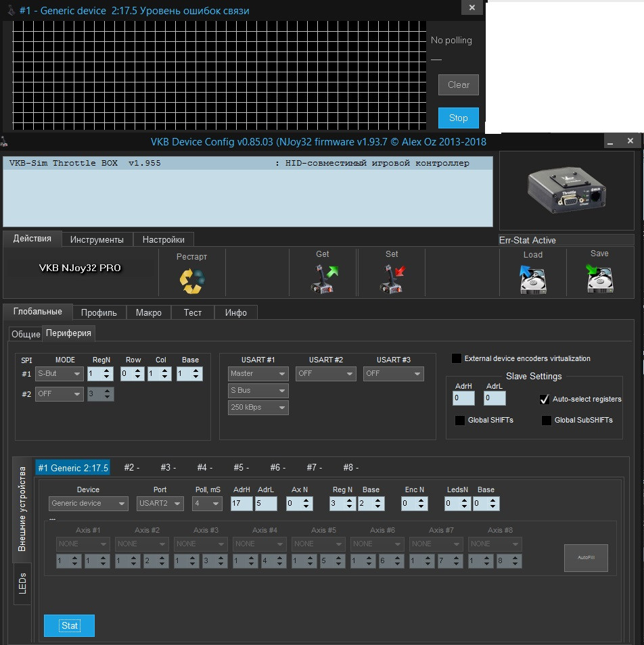
Task: Click the VKB NJoy32 PRO logo
Action: pos(80,268)
